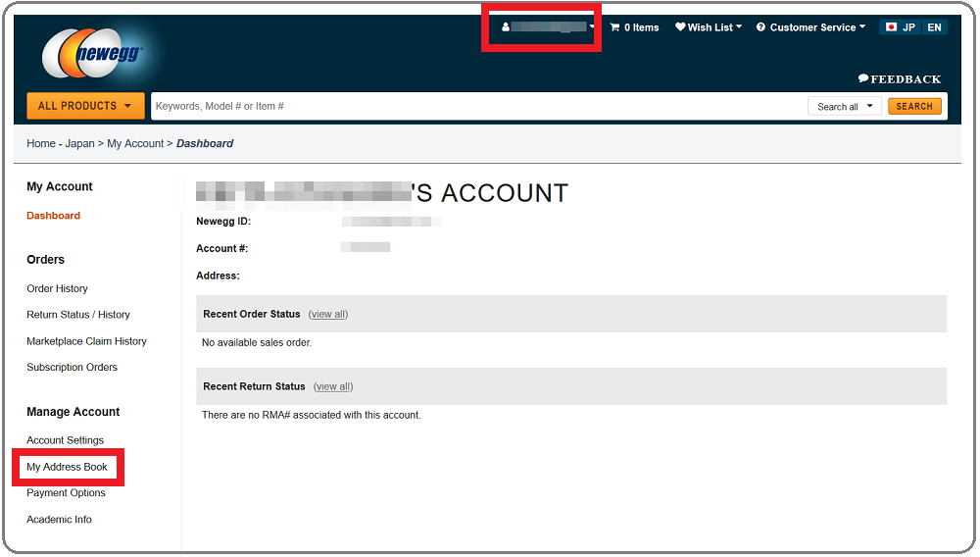Click the 'Recent Order Status' heading
Image resolution: width=980 pixels, height=557 pixels.
point(251,314)
